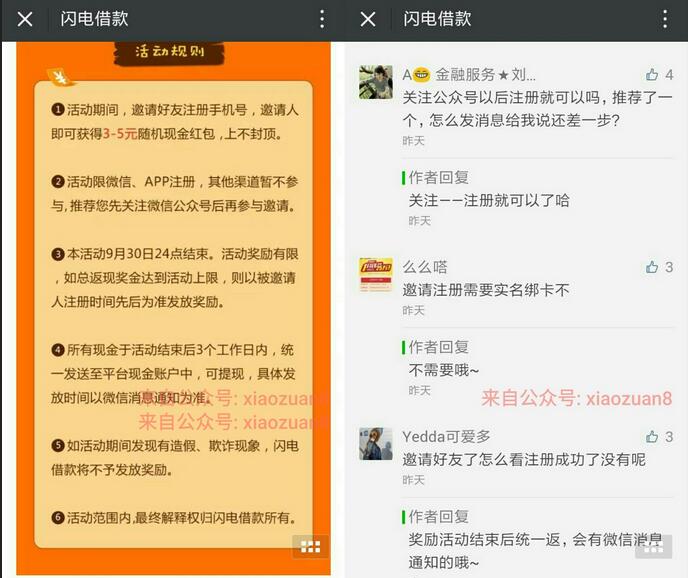The image size is (688, 578).
Task: Click rule 2 about 微信、APP注册
Action: point(175,194)
